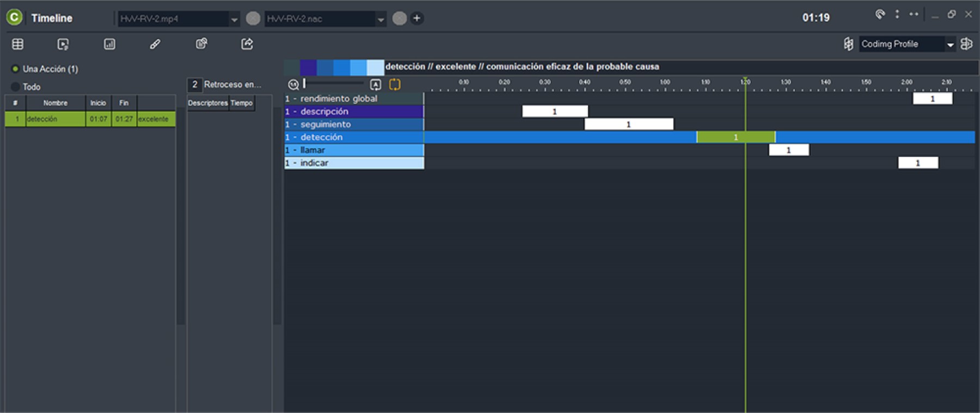Select the Una Acción radio button

tap(15, 69)
